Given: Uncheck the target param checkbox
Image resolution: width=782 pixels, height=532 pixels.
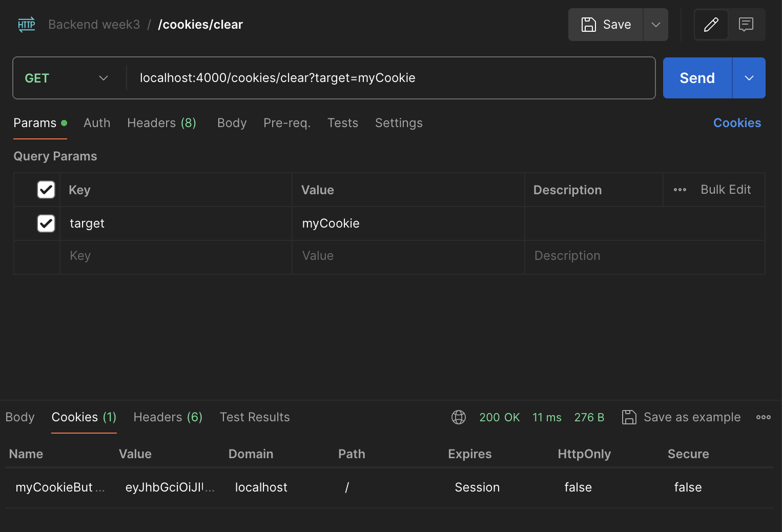Looking at the screenshot, I should click(46, 223).
